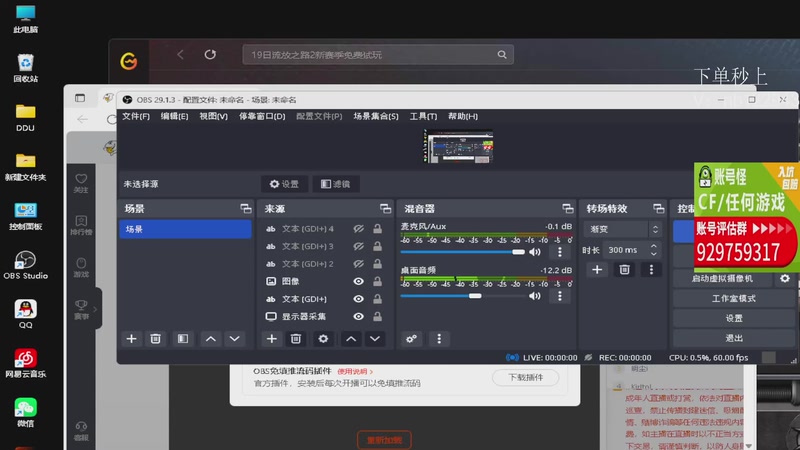Open audio mixer menu three-dot icon
800x450 pixels.
click(439, 339)
